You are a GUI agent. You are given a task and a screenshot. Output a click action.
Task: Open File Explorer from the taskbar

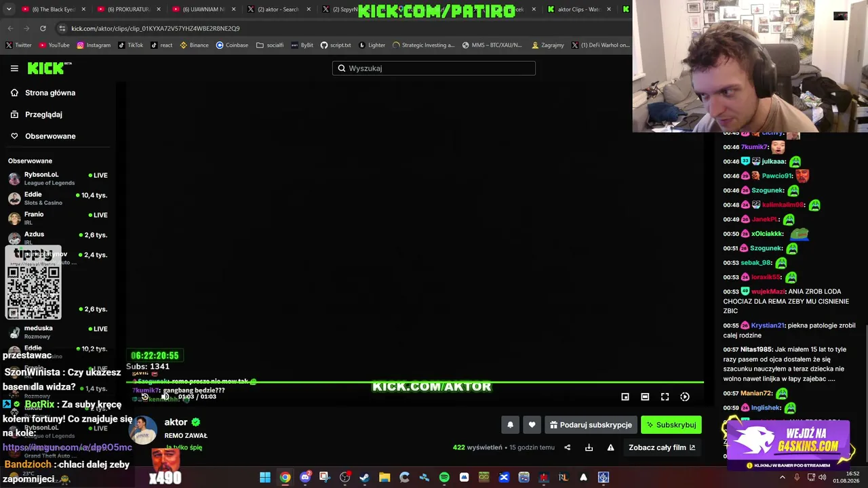(384, 477)
